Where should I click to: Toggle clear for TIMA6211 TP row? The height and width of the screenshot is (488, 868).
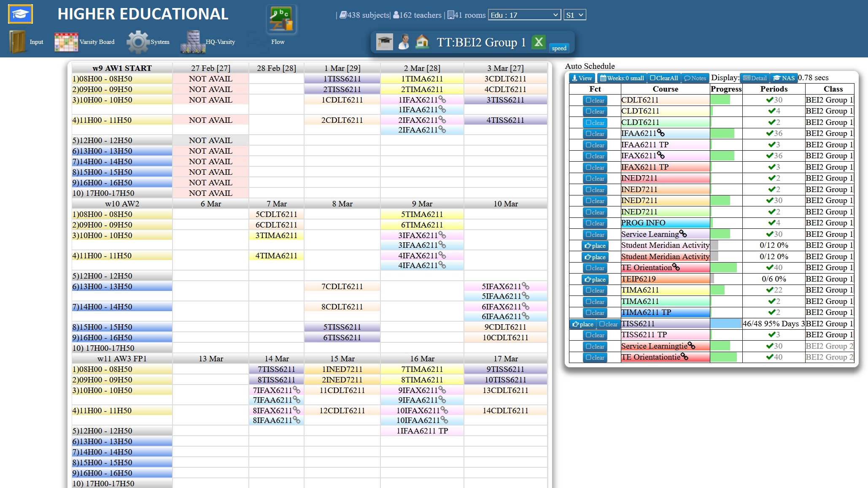click(x=595, y=313)
